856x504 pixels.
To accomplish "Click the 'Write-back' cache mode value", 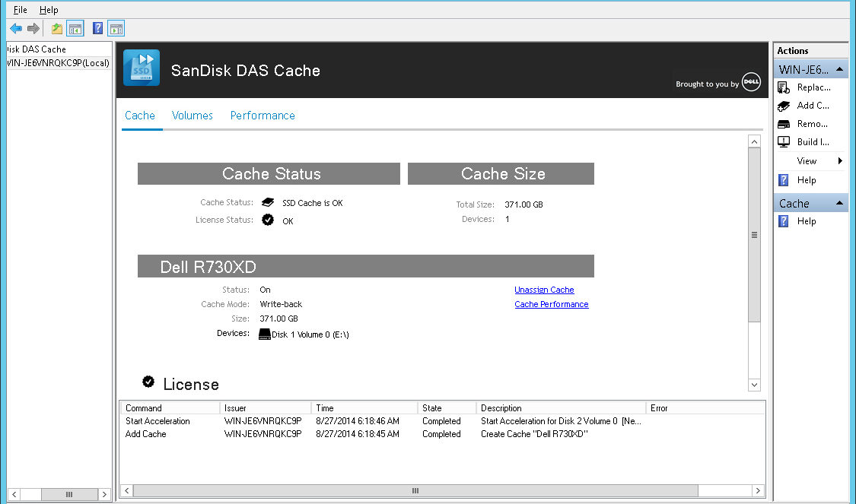I will coord(281,304).
